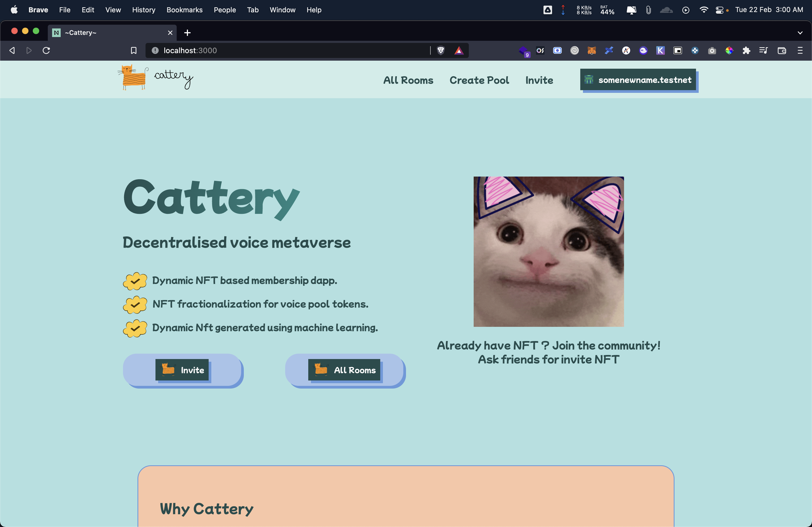Open the color wheel picker extension
812x527 pixels.
point(729,50)
